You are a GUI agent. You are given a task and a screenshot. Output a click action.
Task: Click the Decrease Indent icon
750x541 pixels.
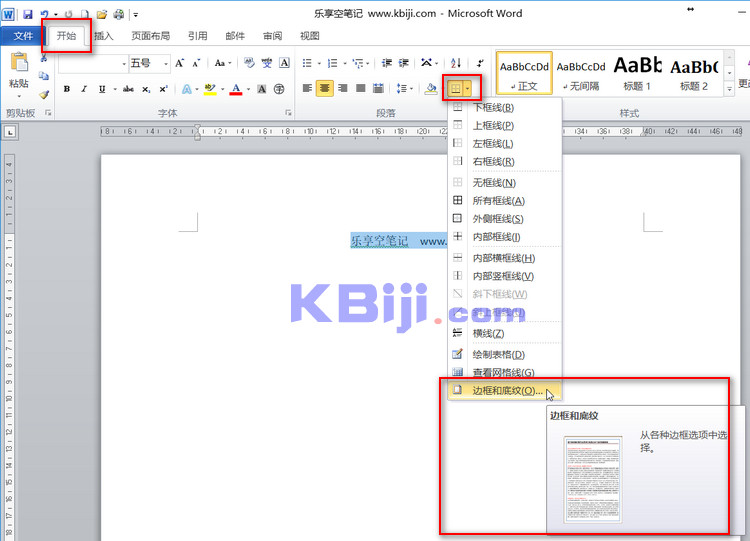tap(386, 63)
